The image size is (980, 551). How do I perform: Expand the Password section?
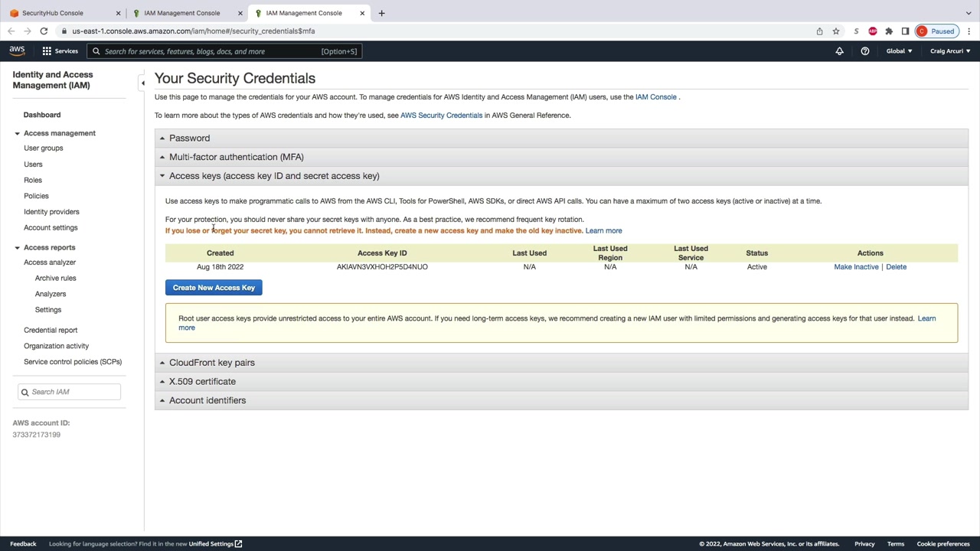(x=561, y=139)
